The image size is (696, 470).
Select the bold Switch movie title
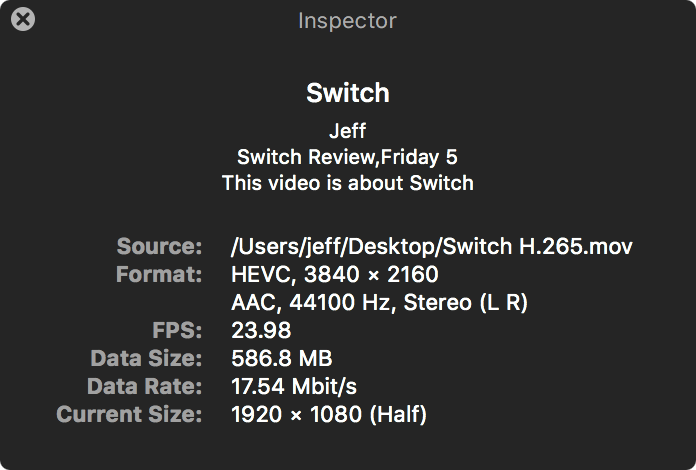click(x=347, y=93)
